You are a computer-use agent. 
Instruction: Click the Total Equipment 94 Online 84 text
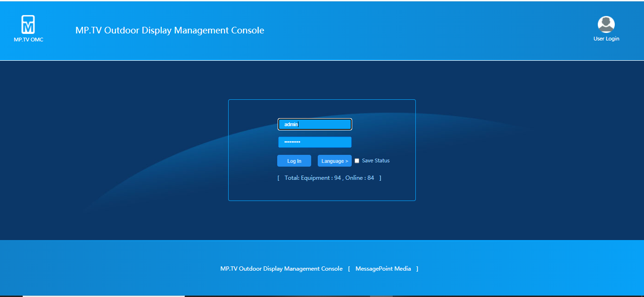point(330,178)
